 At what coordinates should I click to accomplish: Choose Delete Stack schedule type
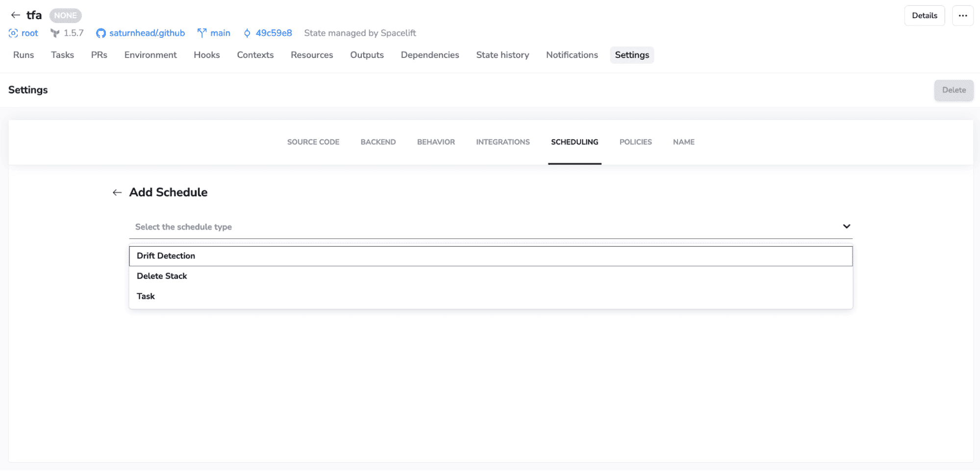pos(491,276)
